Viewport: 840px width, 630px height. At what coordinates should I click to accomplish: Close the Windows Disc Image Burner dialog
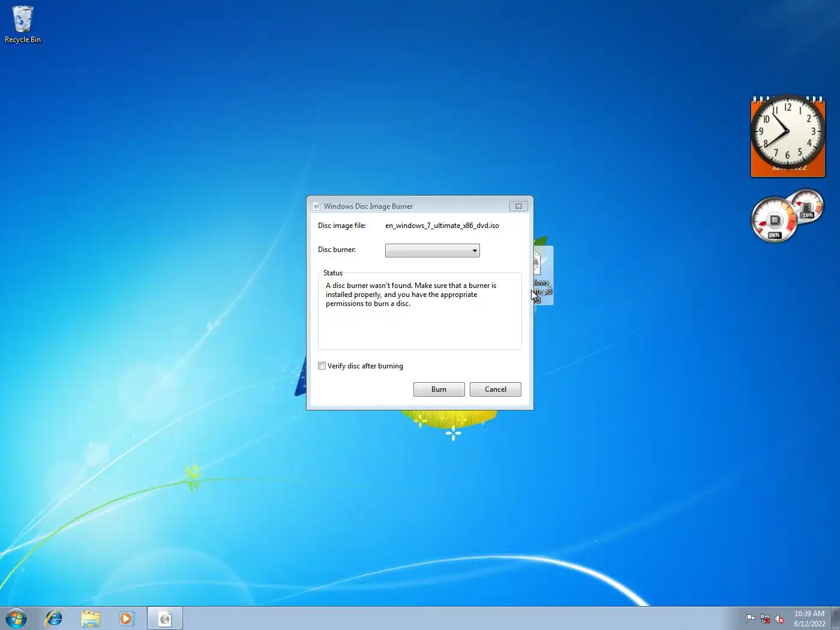point(518,206)
